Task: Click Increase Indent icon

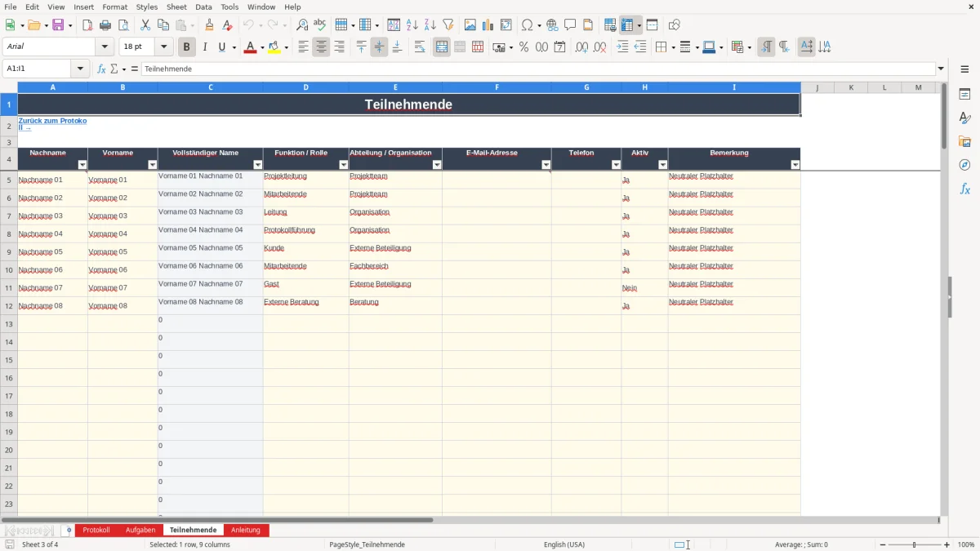Action: (622, 47)
